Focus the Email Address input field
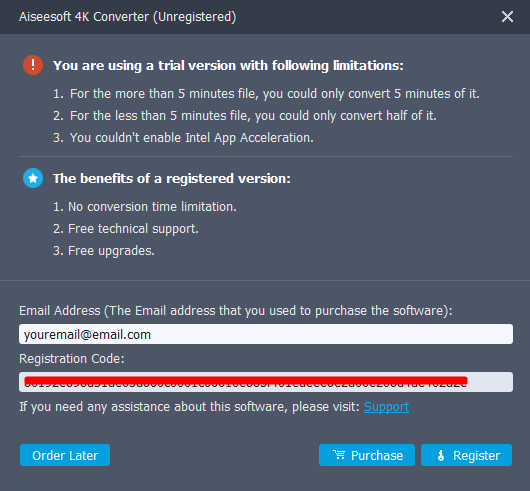 coord(266,334)
